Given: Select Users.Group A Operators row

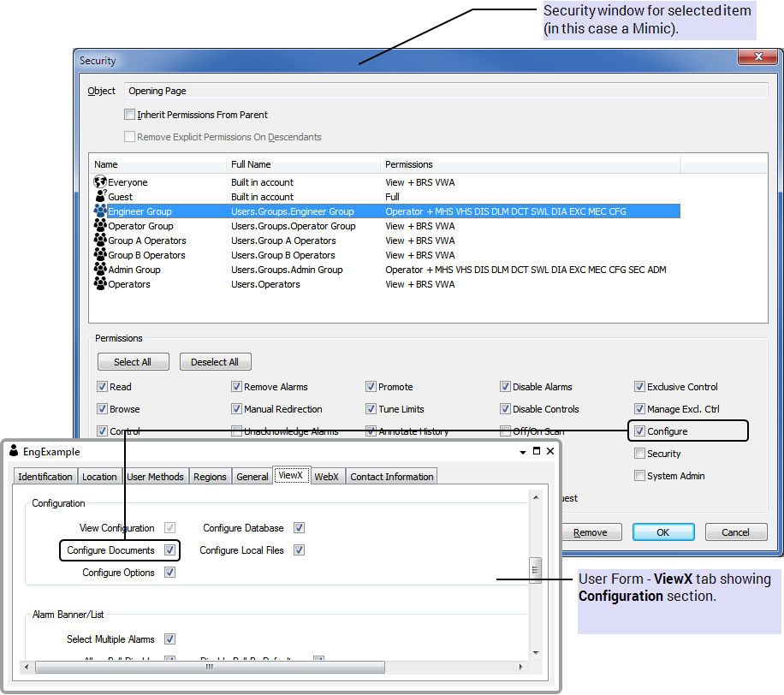Looking at the screenshot, I should 283,241.
